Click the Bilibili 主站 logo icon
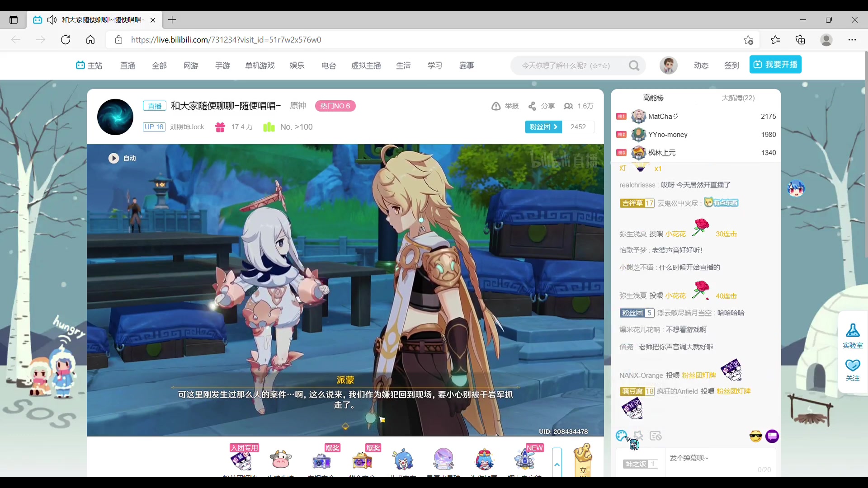The height and width of the screenshot is (488, 868). pyautogui.click(x=80, y=65)
